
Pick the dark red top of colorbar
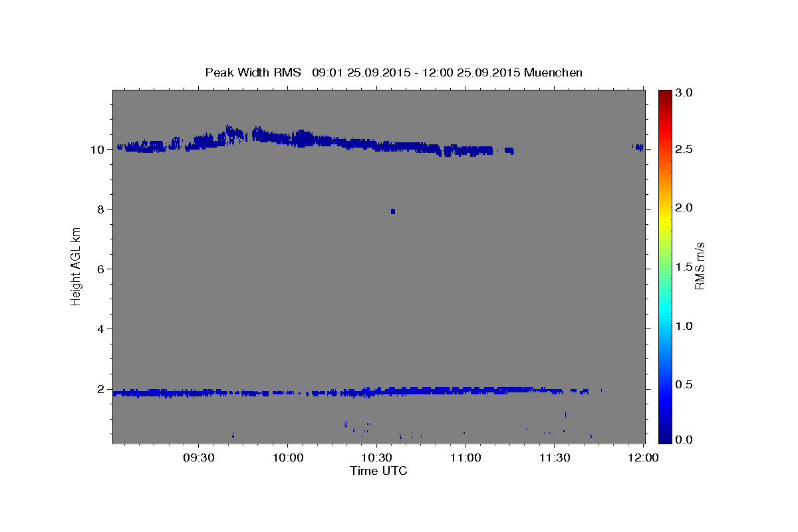[664, 93]
